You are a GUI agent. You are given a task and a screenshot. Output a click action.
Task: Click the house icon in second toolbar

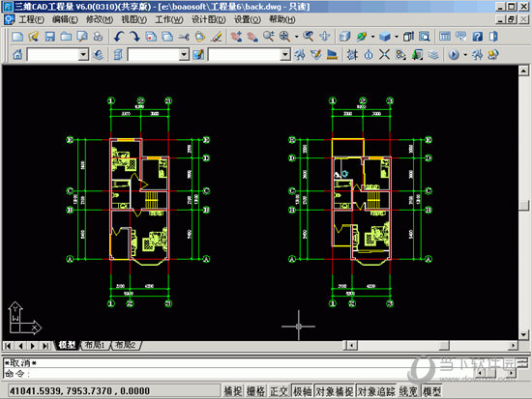(x=17, y=54)
